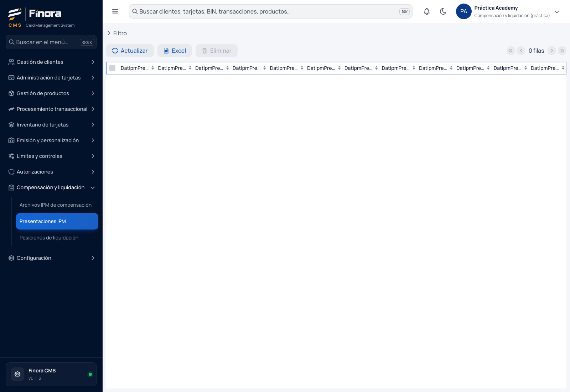Open the Autorizaciones menu

(x=51, y=172)
